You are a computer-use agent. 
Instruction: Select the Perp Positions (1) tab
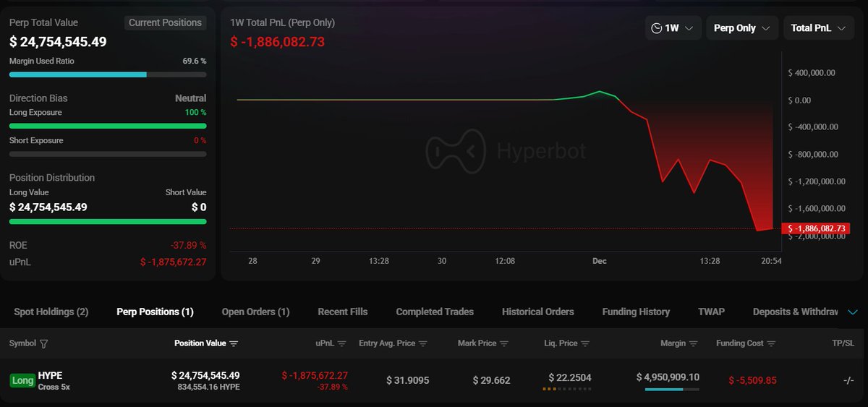(155, 312)
